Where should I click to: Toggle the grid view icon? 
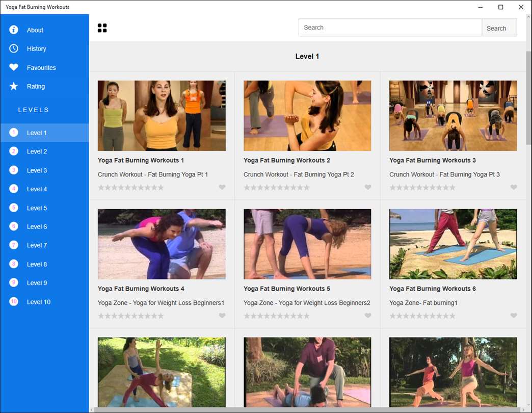click(102, 28)
